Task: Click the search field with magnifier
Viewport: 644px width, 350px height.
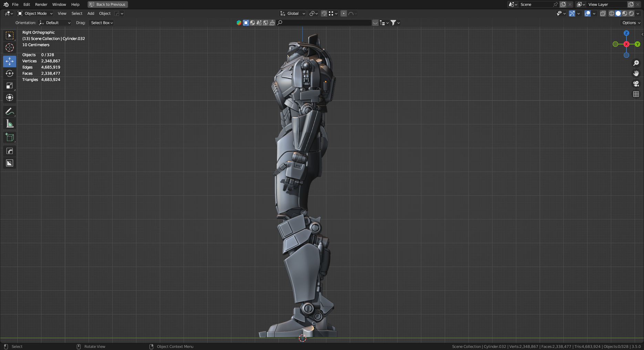Action: (324, 23)
